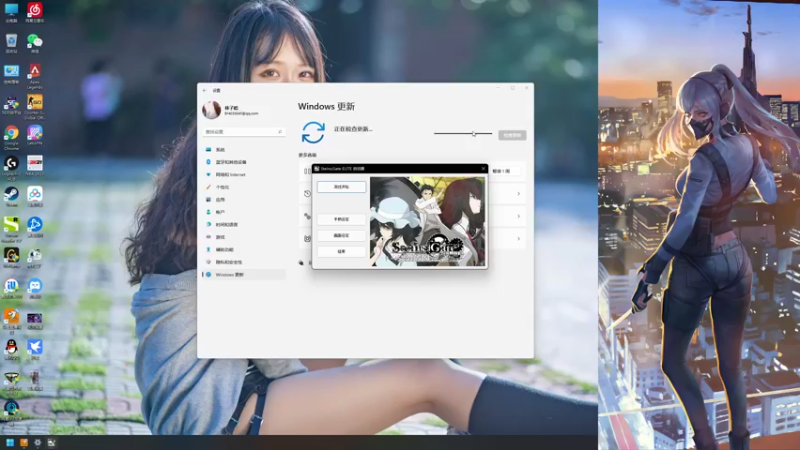Click the Windows Start button

coord(10,442)
